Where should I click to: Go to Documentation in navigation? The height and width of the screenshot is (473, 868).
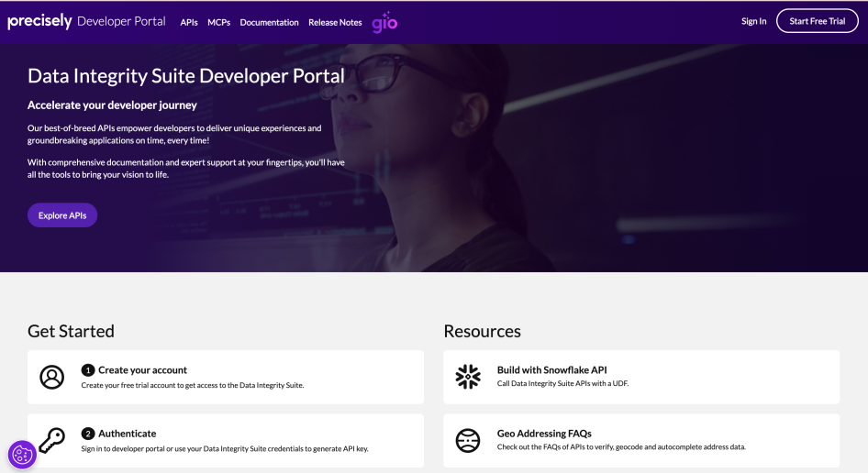(269, 22)
